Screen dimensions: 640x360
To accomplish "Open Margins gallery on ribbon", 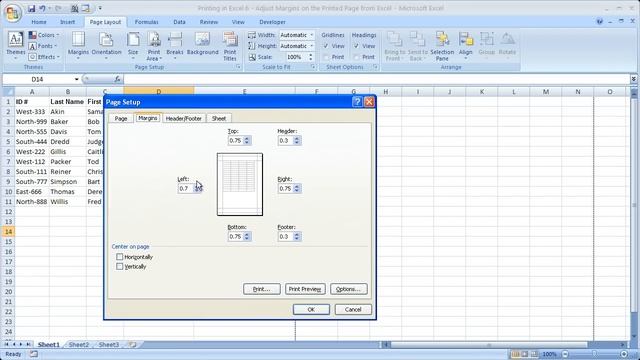I will pyautogui.click(x=78, y=46).
